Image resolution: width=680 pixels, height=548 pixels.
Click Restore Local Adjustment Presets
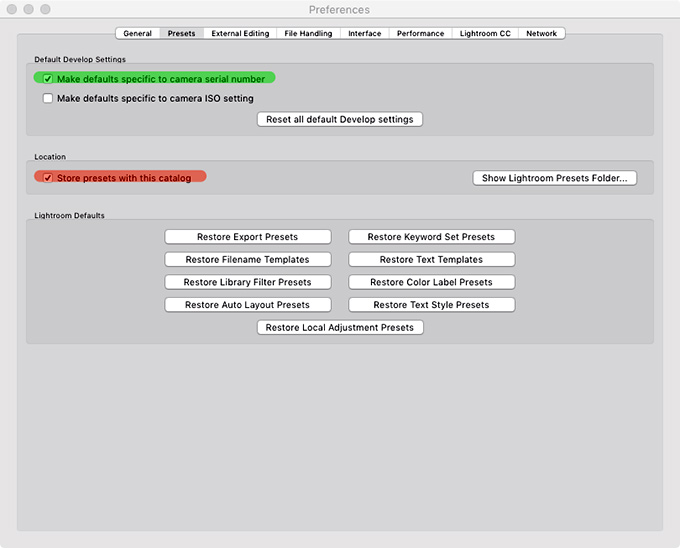tap(340, 327)
